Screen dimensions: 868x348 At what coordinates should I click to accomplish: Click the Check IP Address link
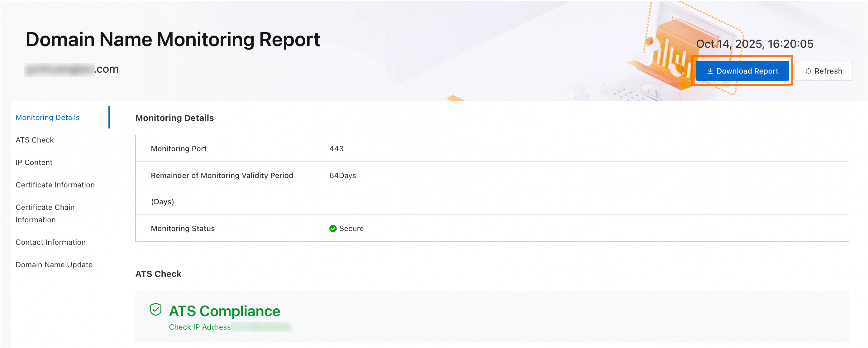point(199,327)
